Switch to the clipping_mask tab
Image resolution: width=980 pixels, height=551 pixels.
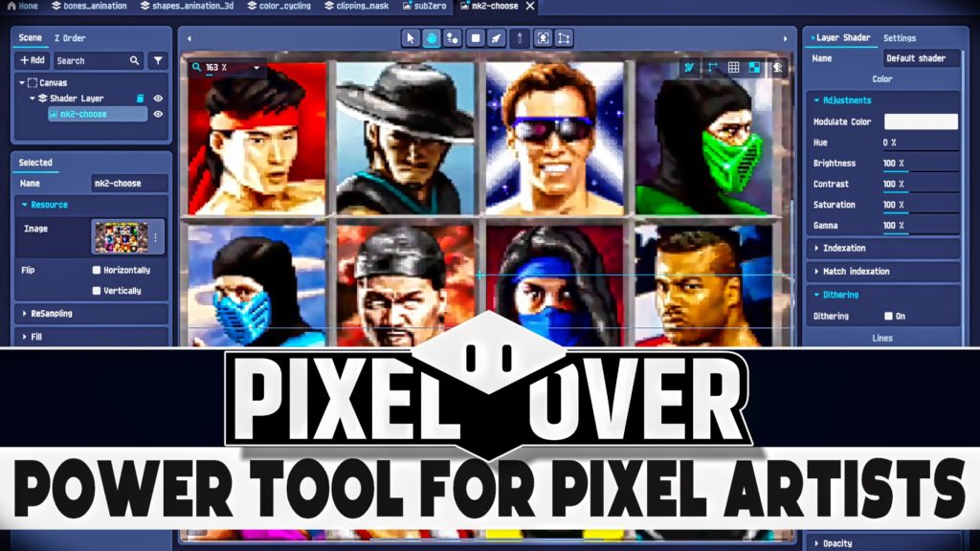[x=356, y=6]
